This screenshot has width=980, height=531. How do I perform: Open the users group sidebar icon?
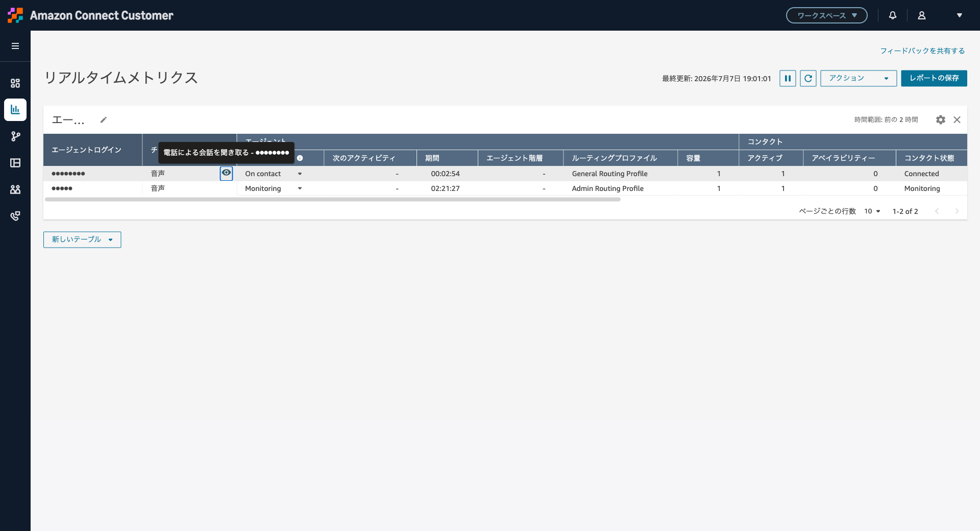[x=15, y=189]
